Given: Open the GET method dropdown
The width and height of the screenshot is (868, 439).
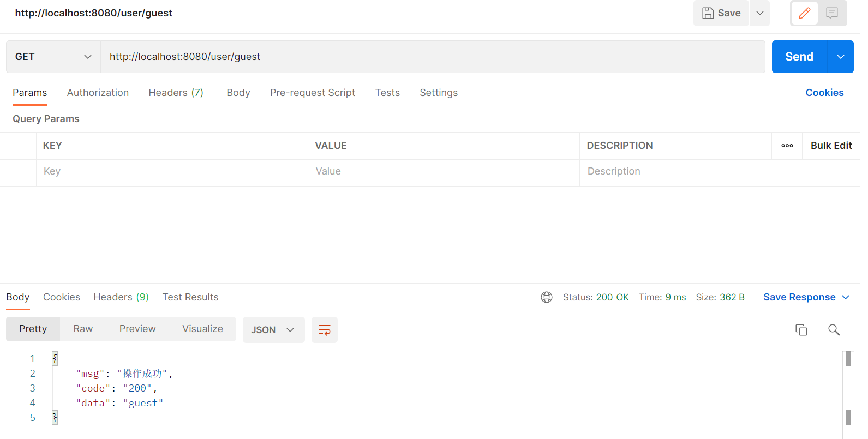Looking at the screenshot, I should [x=53, y=57].
